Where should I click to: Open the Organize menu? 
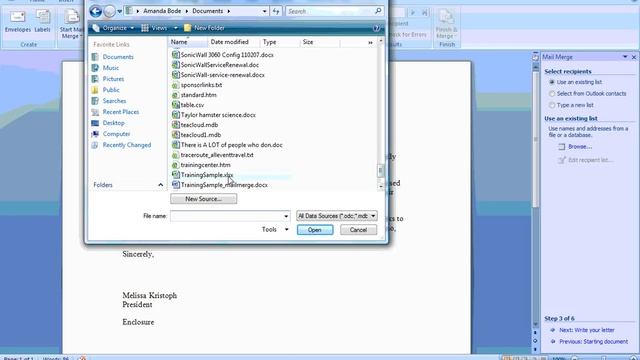click(x=114, y=28)
